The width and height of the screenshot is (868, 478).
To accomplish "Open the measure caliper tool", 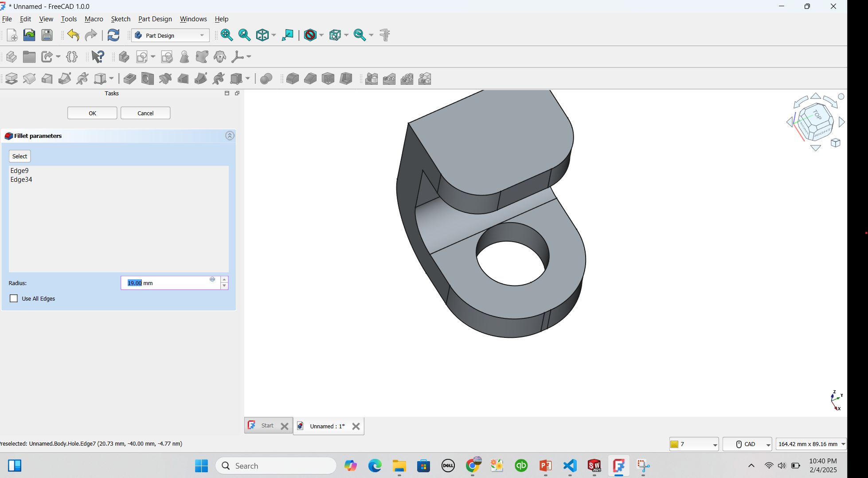I will point(385,35).
